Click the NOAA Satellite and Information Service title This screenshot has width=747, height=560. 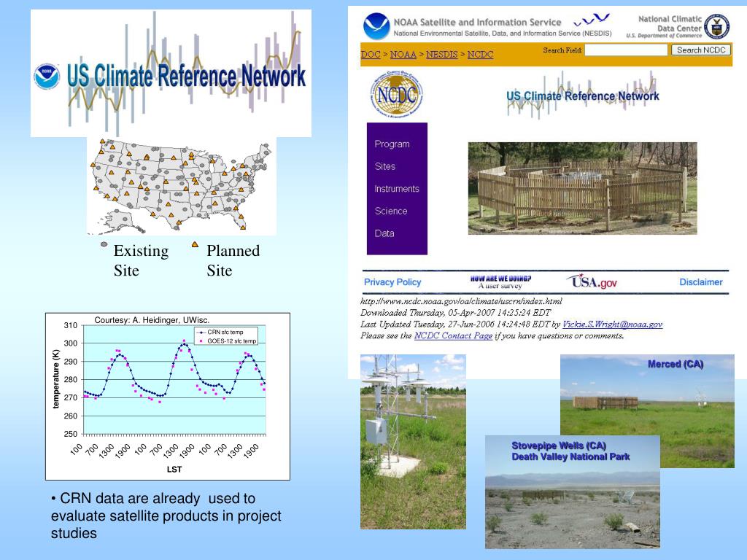point(477,22)
